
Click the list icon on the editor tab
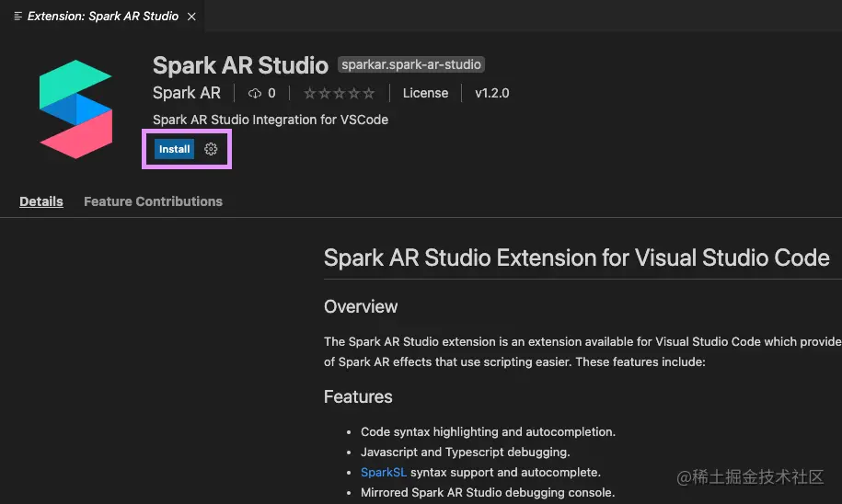pyautogui.click(x=17, y=17)
